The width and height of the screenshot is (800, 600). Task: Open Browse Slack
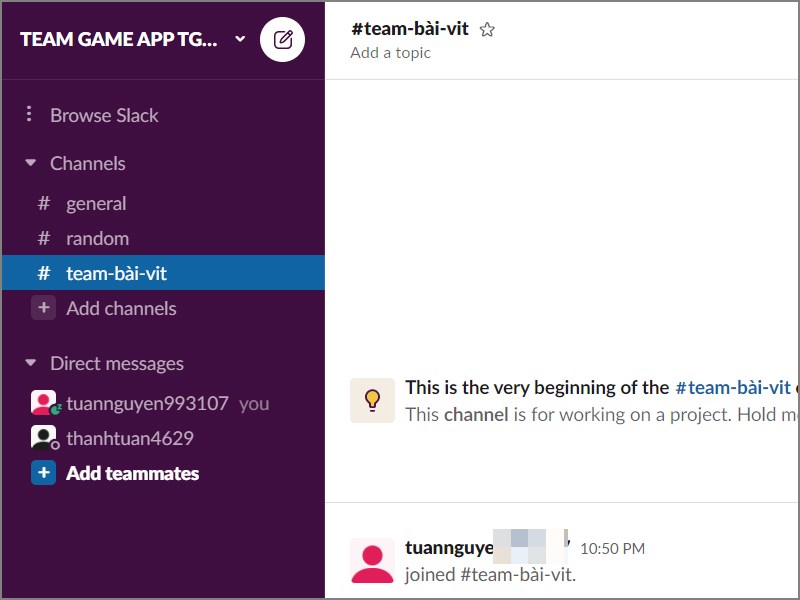(104, 115)
